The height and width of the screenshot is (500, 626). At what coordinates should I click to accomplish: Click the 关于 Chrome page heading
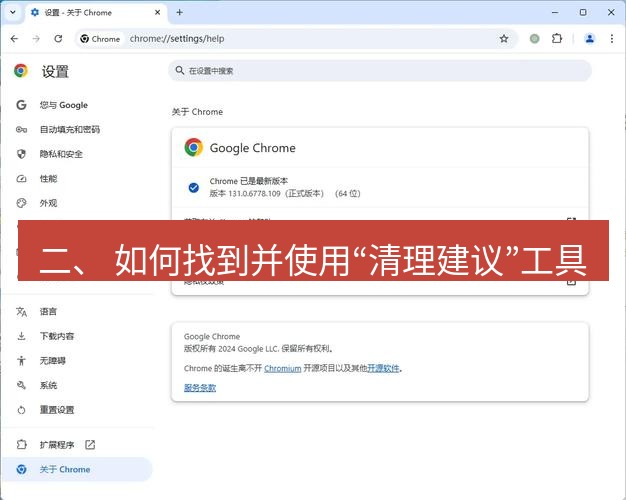[197, 112]
